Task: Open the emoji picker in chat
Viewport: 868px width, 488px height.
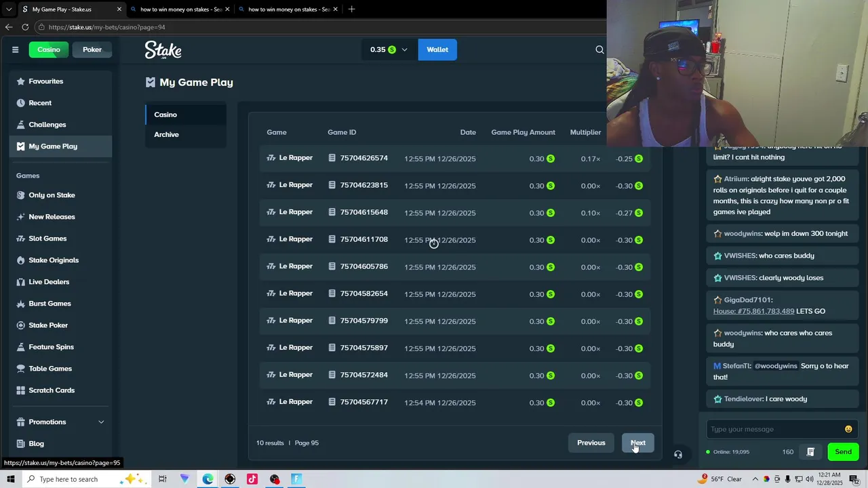Action: [848, 429]
